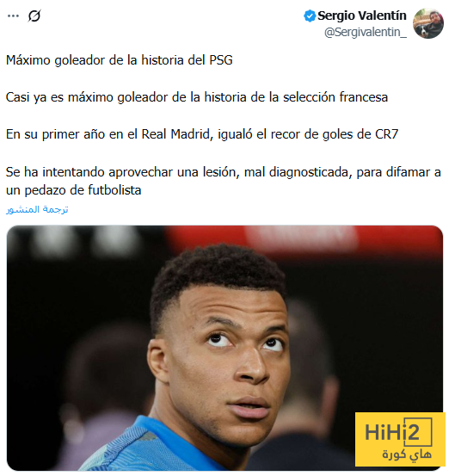Click the sentence about Real Madrid's first year

tap(202, 134)
